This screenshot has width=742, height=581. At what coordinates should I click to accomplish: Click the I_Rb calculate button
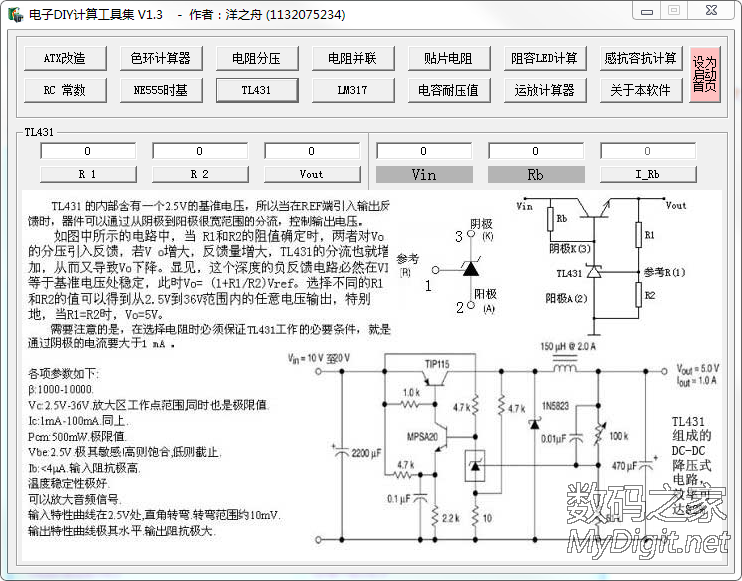(648, 174)
